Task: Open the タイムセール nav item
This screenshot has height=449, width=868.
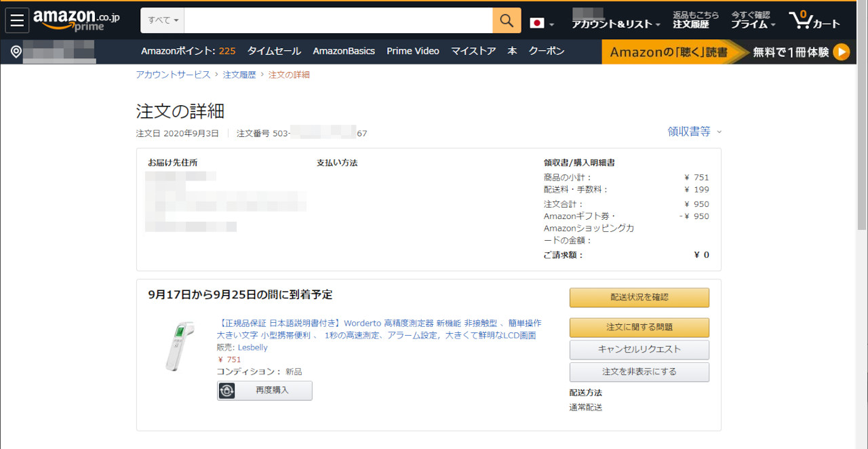Action: click(274, 51)
